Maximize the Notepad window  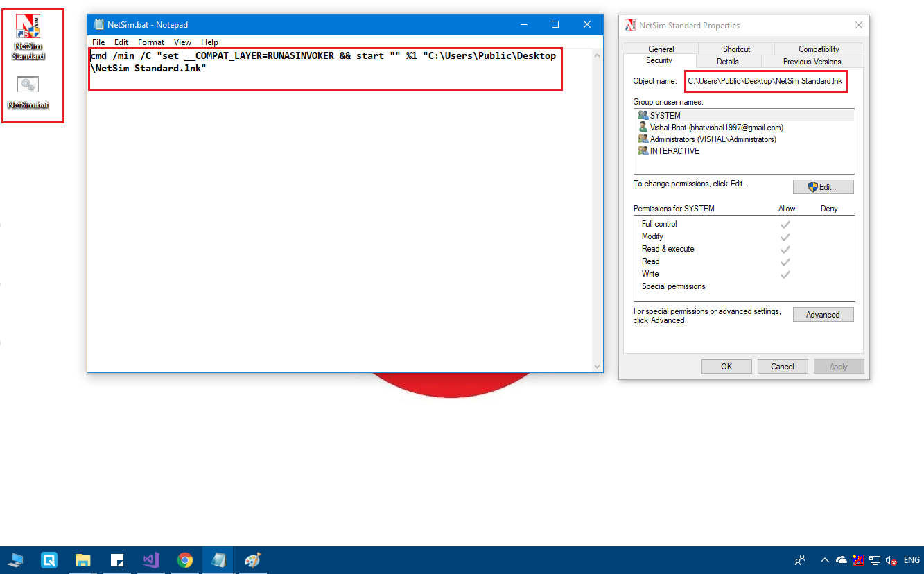(555, 24)
